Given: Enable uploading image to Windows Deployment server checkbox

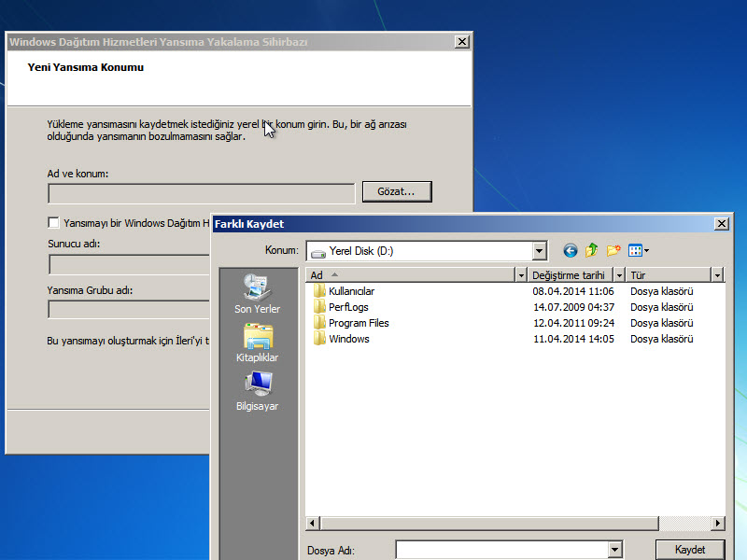Looking at the screenshot, I should point(53,223).
